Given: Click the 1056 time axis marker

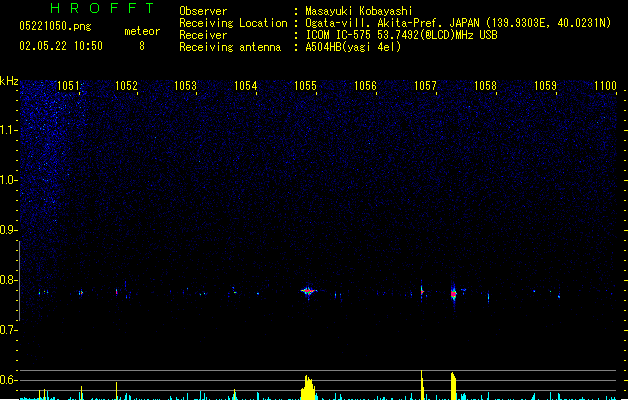Looking at the screenshot, I should (x=365, y=86).
